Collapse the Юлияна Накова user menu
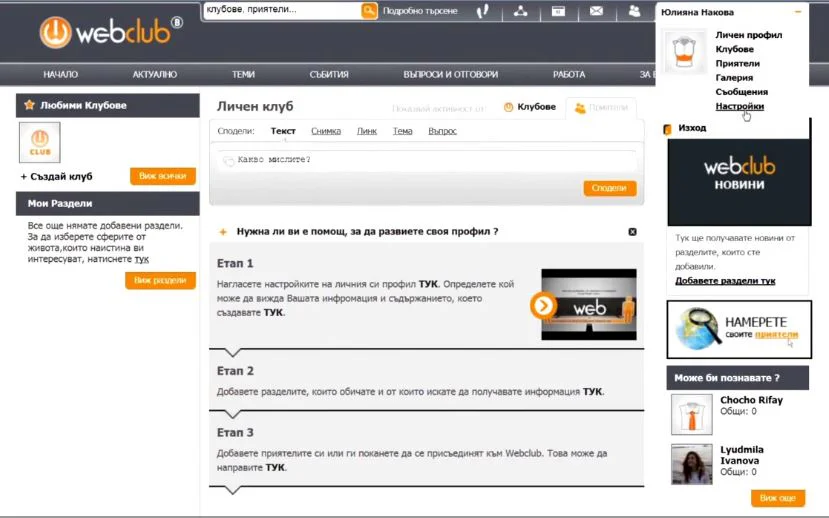Screen dimensions: 829x518 (x=798, y=12)
